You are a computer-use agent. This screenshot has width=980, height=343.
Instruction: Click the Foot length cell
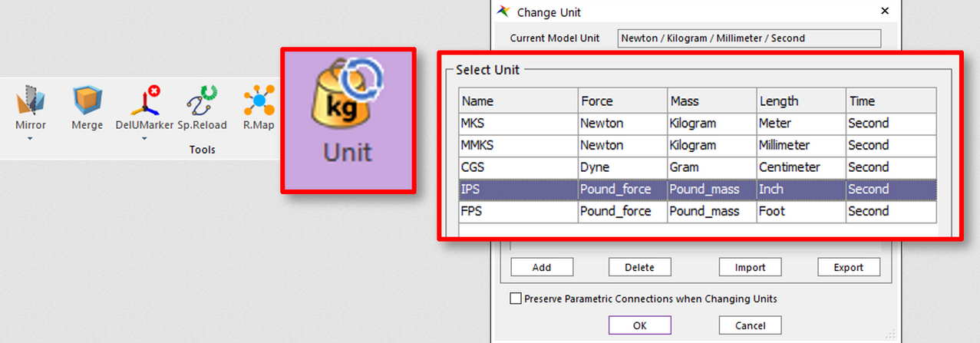(801, 211)
